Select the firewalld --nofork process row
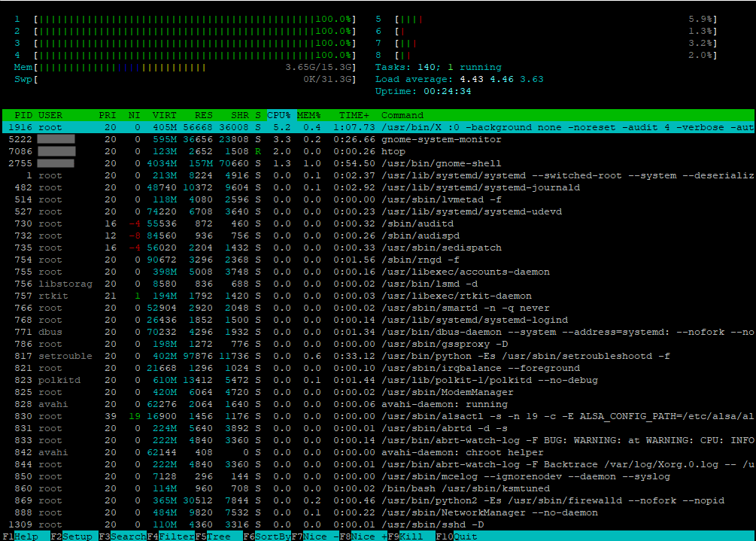This screenshot has height=541, width=756. coord(378,501)
